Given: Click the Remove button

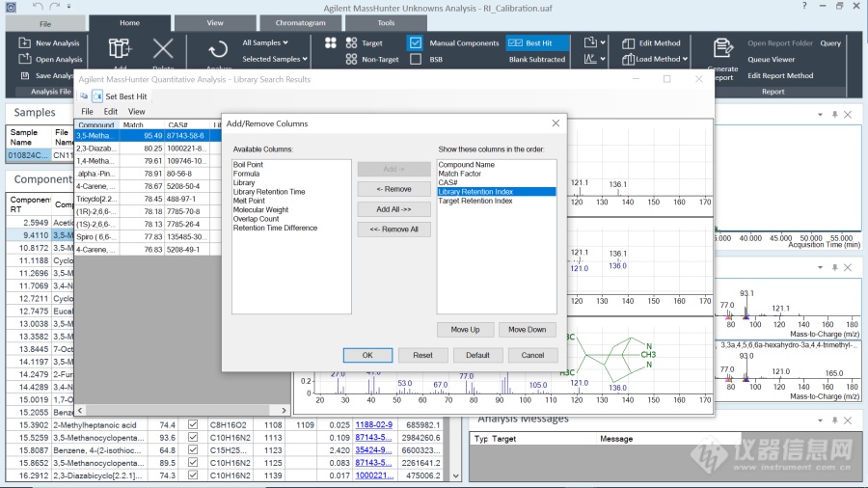Looking at the screenshot, I should coord(393,189).
